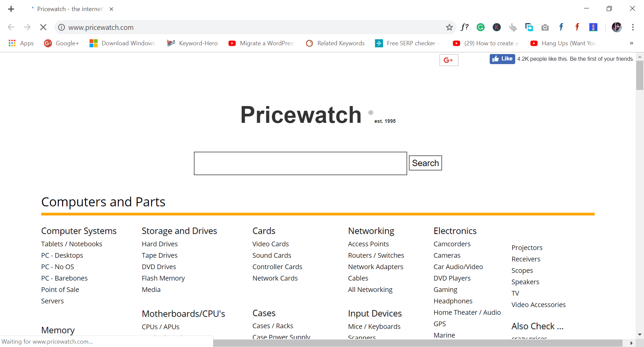The height and width of the screenshot is (347, 644).
Task: Open the Chrome profile avatar
Action: click(616, 27)
